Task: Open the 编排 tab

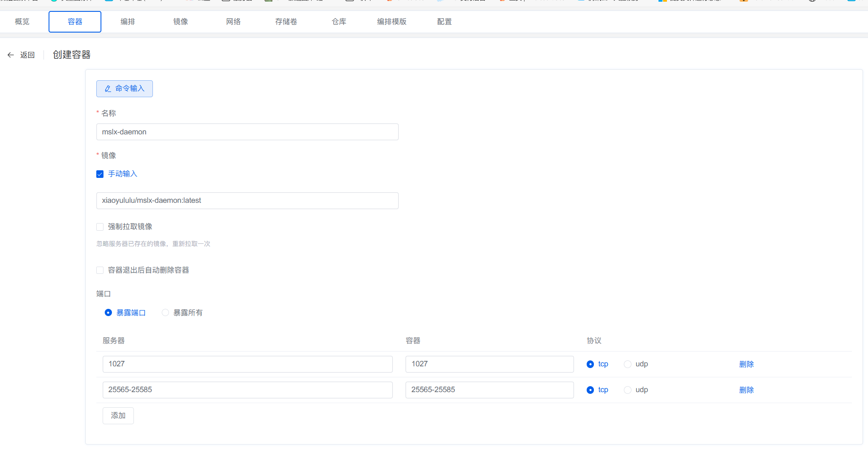Action: click(128, 22)
